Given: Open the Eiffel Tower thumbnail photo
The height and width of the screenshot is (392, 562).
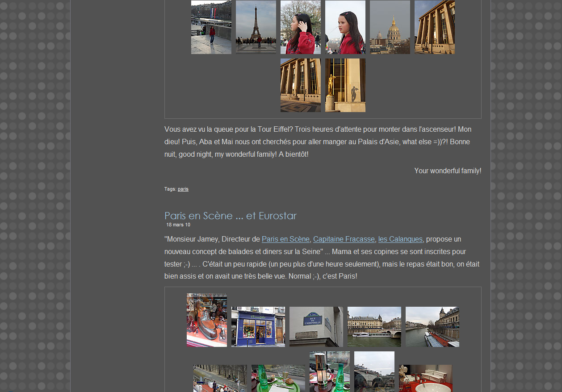Looking at the screenshot, I should pyautogui.click(x=256, y=27).
